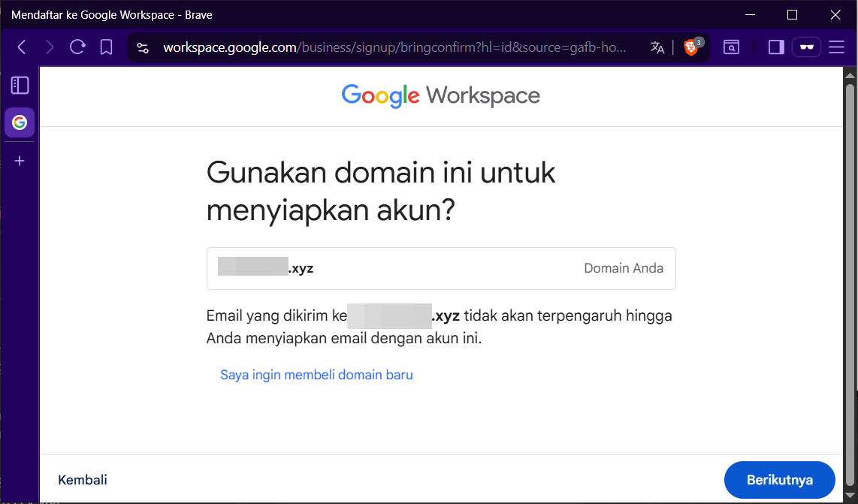Bookmark this page using the bookmark icon

[106, 47]
